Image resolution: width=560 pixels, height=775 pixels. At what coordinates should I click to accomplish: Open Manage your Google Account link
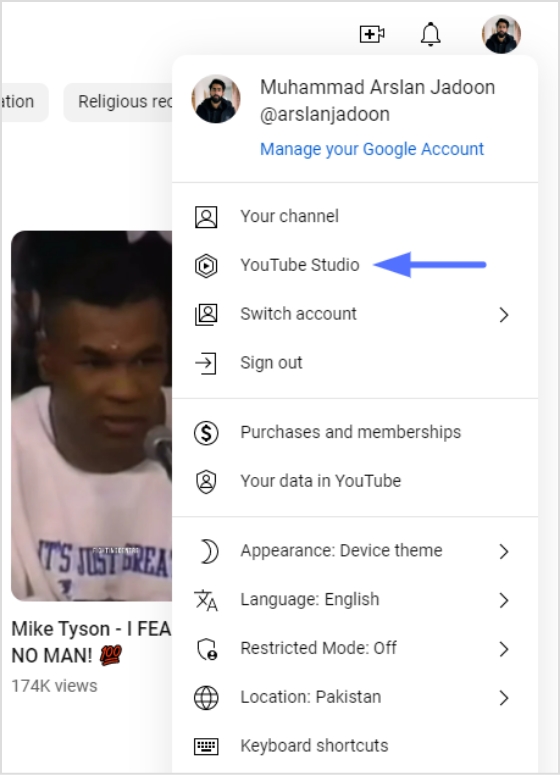pos(372,149)
